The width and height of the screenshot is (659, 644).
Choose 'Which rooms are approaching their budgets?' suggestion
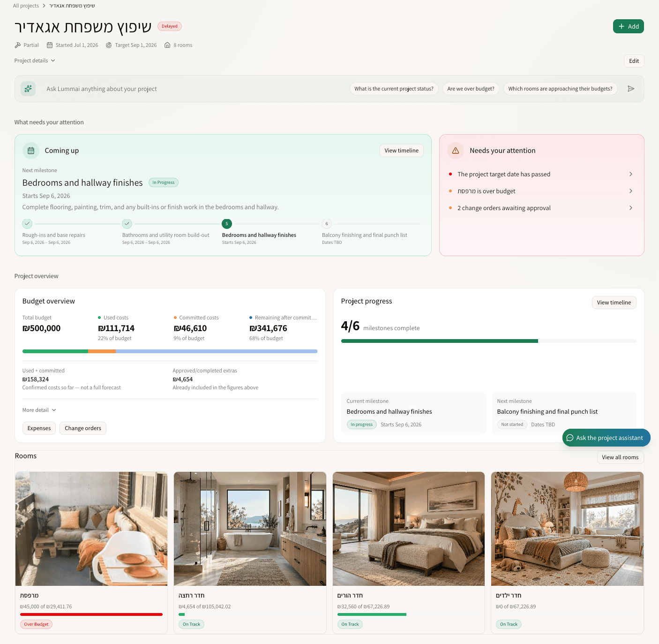click(560, 89)
